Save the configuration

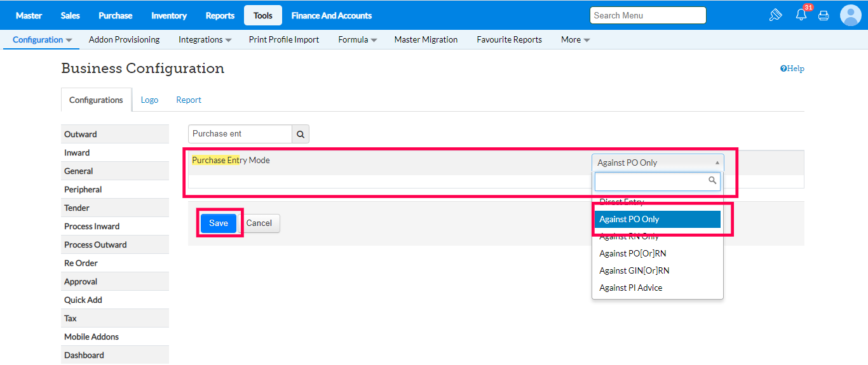coord(219,223)
